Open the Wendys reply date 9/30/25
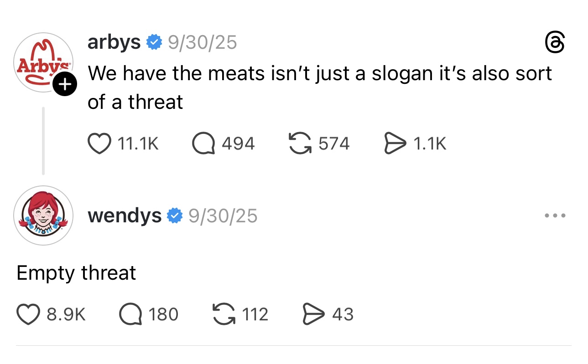The width and height of the screenshot is (588, 364). pos(223,215)
